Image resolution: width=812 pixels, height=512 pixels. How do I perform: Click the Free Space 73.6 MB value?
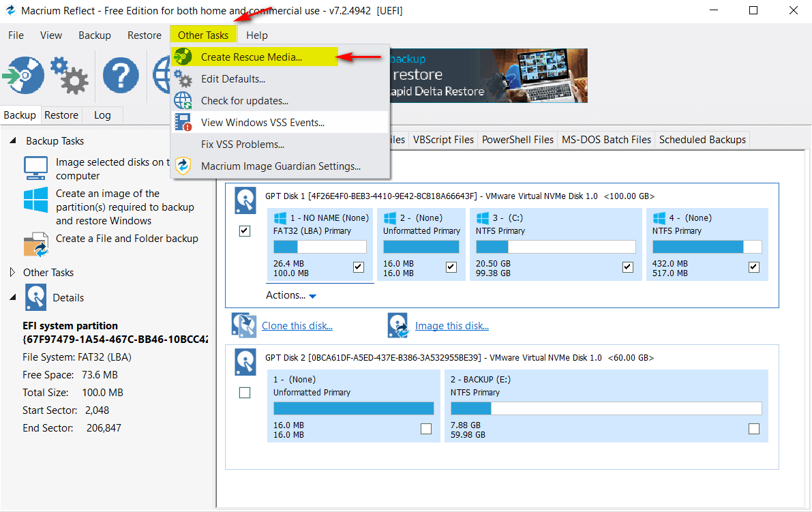(x=100, y=375)
